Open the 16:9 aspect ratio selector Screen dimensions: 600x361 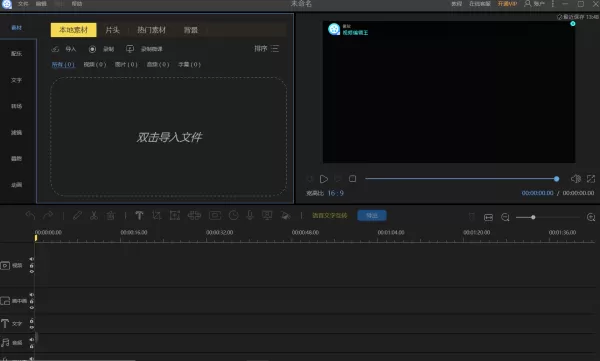click(x=336, y=193)
